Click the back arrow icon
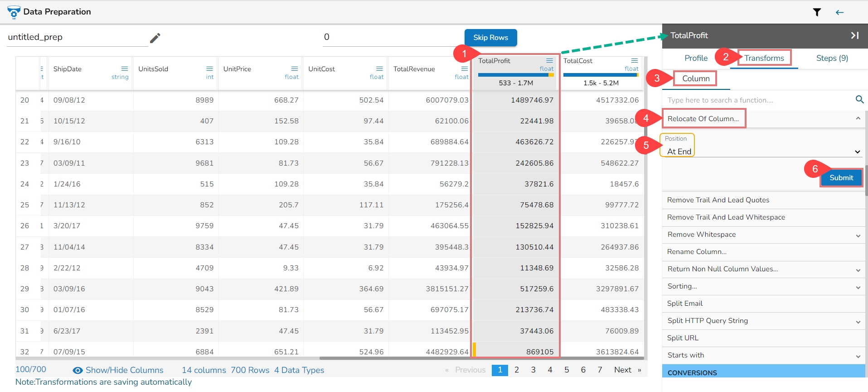 coord(839,12)
